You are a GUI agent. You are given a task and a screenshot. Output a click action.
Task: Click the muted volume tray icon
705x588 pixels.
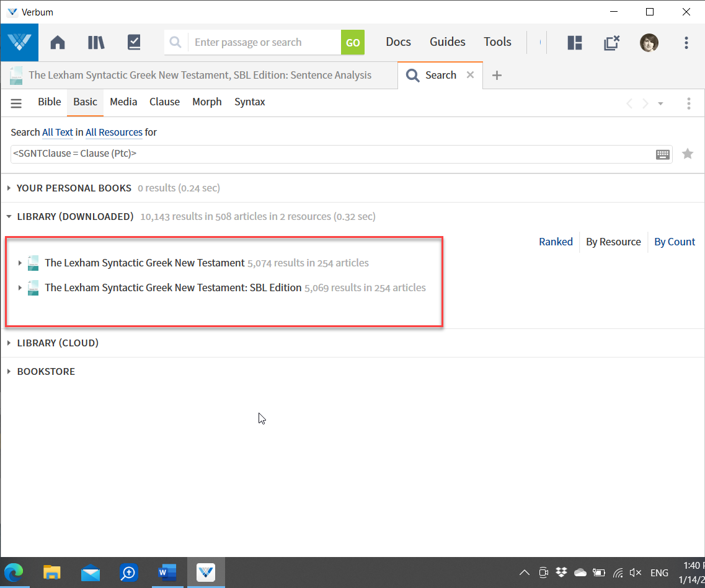636,573
